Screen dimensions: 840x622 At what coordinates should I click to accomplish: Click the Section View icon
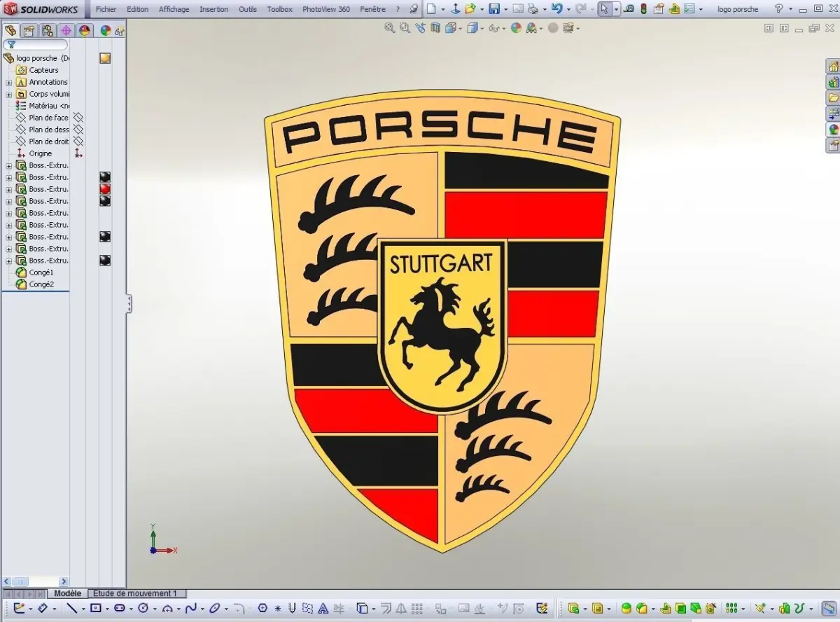click(x=435, y=28)
